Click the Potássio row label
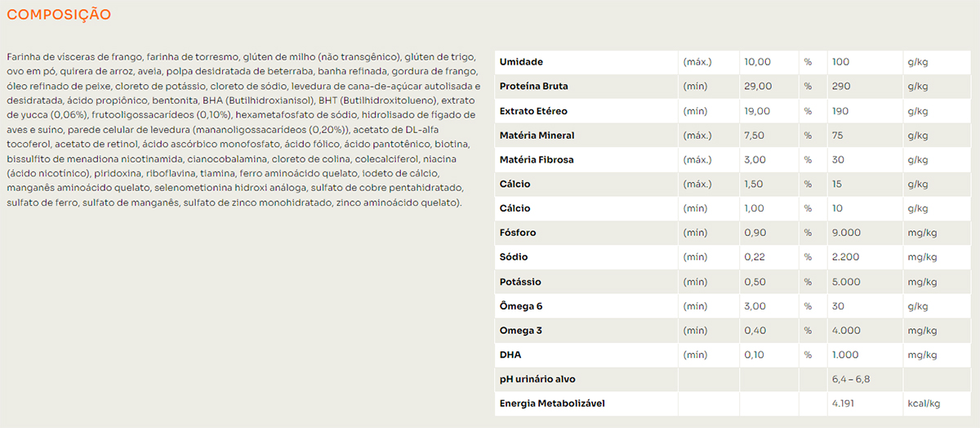 point(520,282)
